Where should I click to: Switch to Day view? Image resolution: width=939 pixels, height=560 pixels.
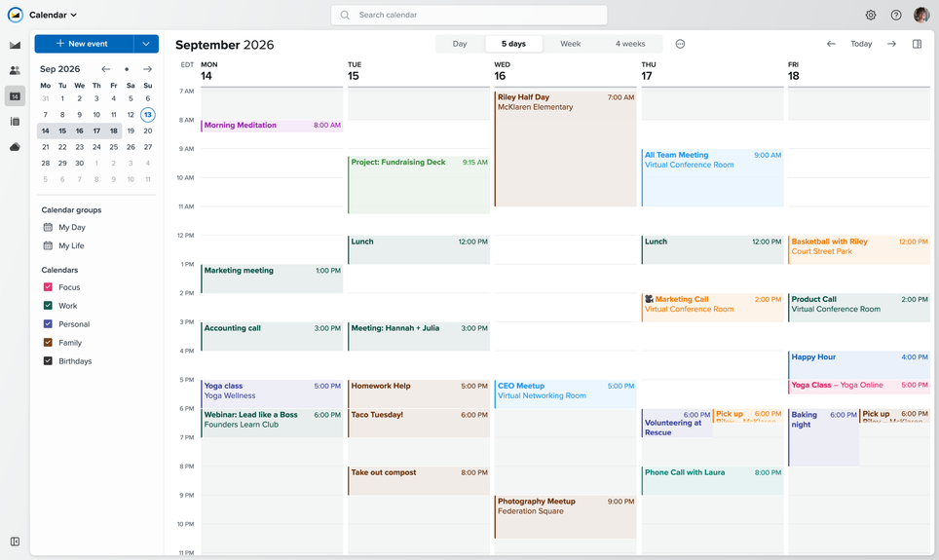pyautogui.click(x=460, y=44)
